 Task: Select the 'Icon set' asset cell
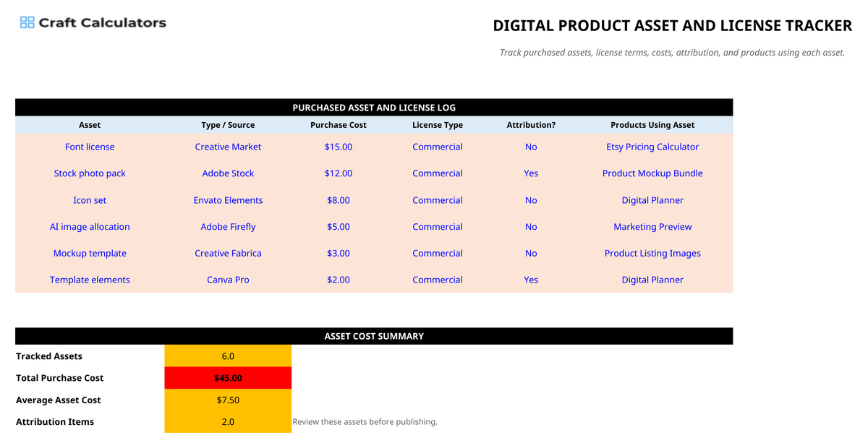pos(90,200)
